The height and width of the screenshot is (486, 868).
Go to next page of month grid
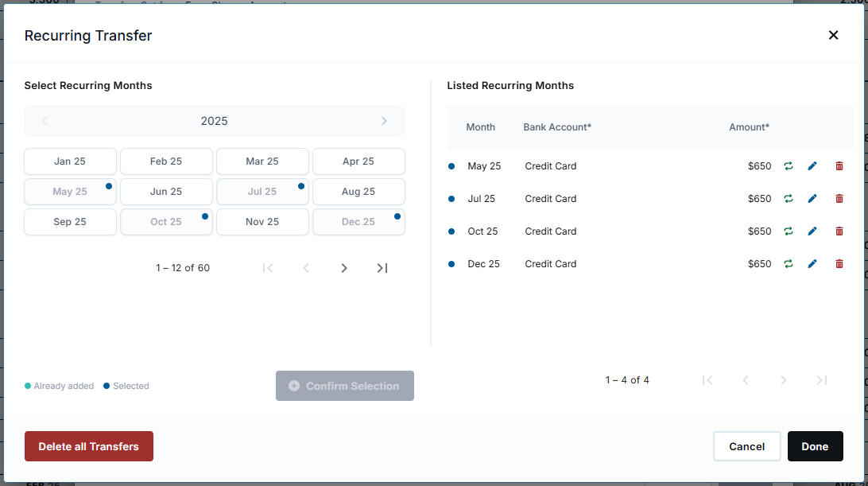[343, 268]
